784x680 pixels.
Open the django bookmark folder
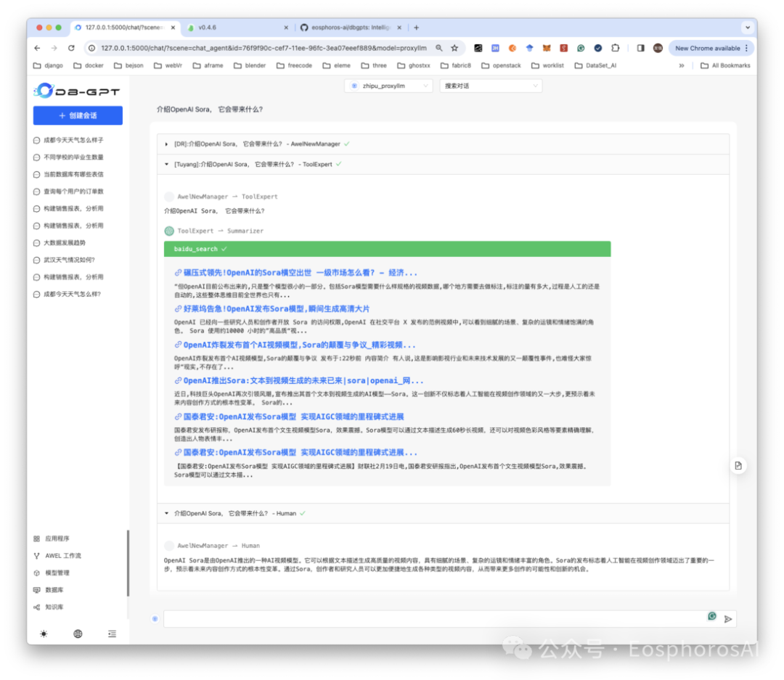point(49,65)
